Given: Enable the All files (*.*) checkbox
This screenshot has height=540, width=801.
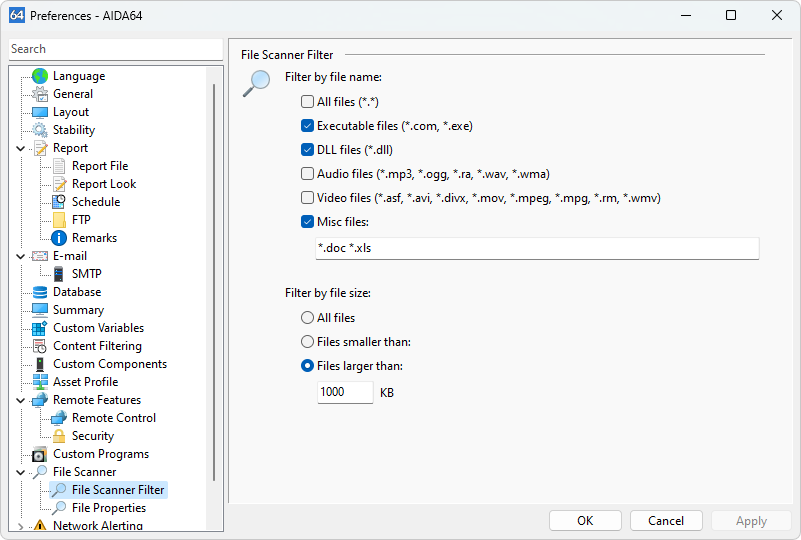Looking at the screenshot, I should (x=308, y=102).
